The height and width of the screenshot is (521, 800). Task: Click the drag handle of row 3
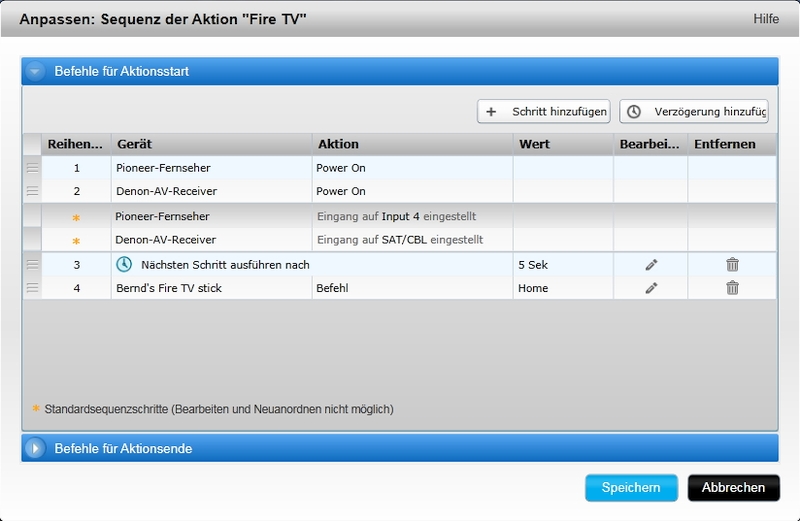pyautogui.click(x=32, y=265)
